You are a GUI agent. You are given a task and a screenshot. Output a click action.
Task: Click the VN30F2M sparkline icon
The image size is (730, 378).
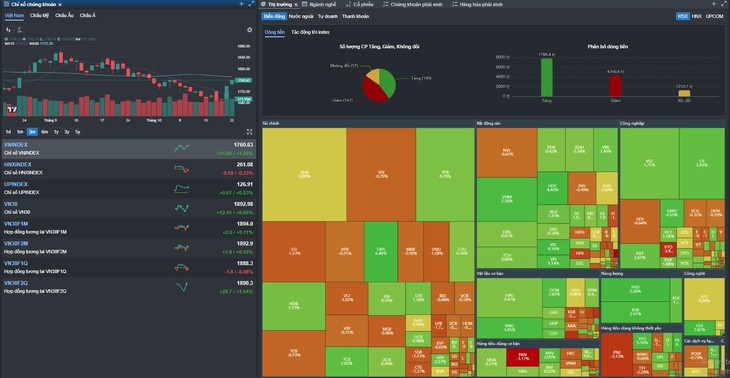pyautogui.click(x=182, y=248)
